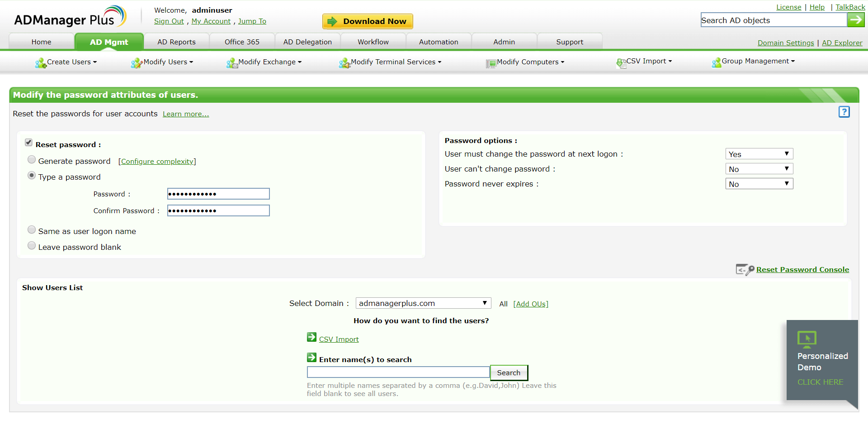Open Password never expires dropdown
Image resolution: width=868 pixels, height=425 pixels.
click(759, 184)
